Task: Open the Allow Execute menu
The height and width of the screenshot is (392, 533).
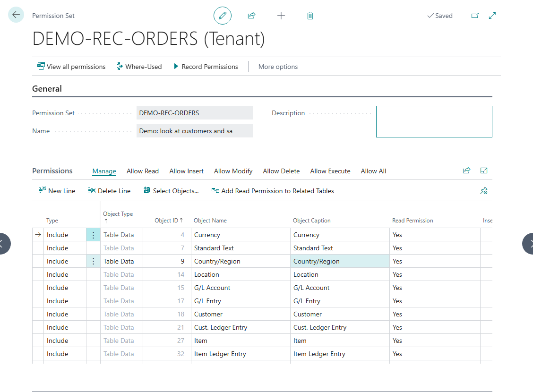Action: click(x=330, y=171)
